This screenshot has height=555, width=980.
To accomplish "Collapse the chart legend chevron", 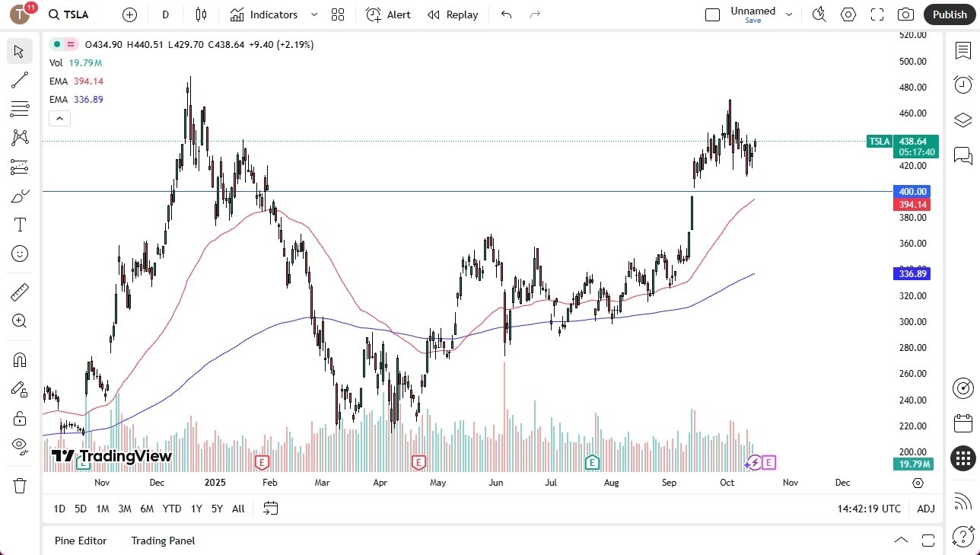I will pos(59,118).
